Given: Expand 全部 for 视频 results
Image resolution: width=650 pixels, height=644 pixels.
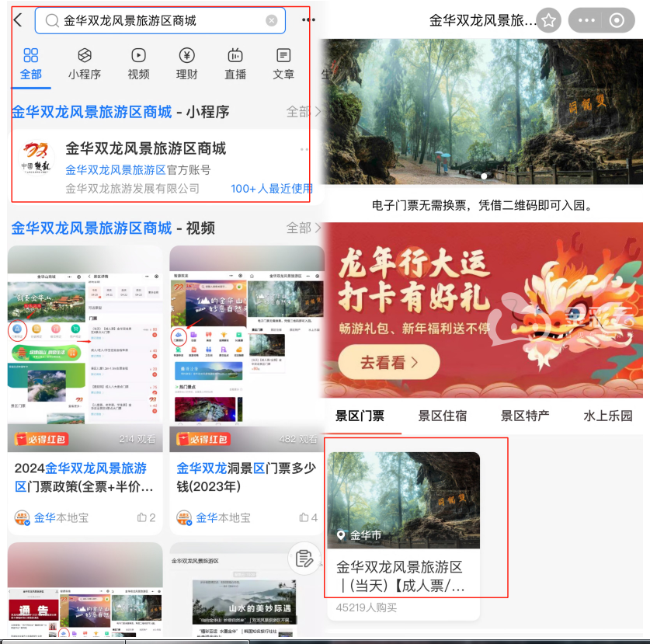Looking at the screenshot, I should coord(304,228).
